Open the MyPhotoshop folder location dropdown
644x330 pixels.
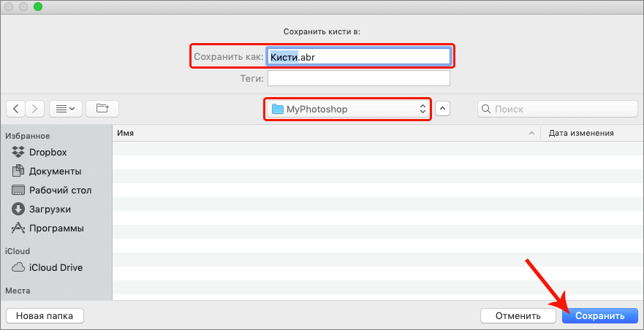tap(348, 109)
